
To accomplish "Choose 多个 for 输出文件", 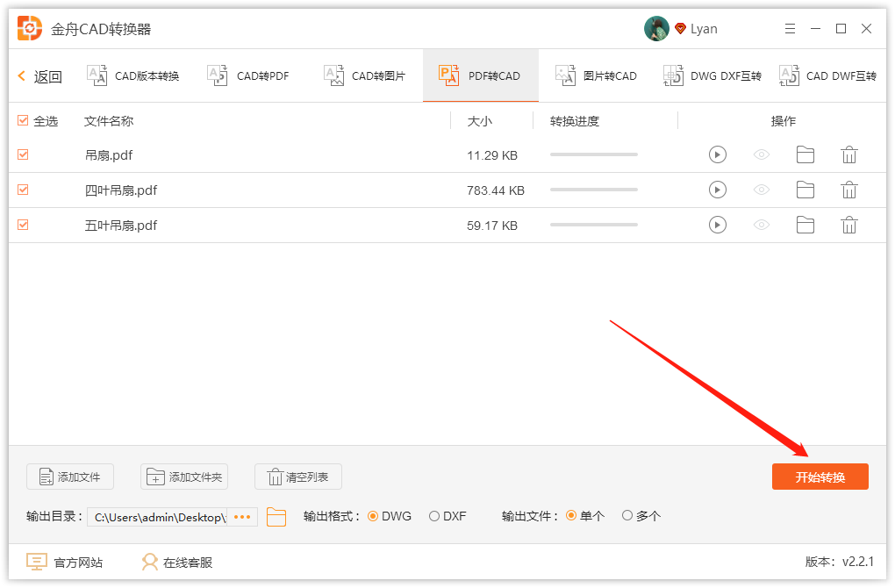I will coord(626,517).
